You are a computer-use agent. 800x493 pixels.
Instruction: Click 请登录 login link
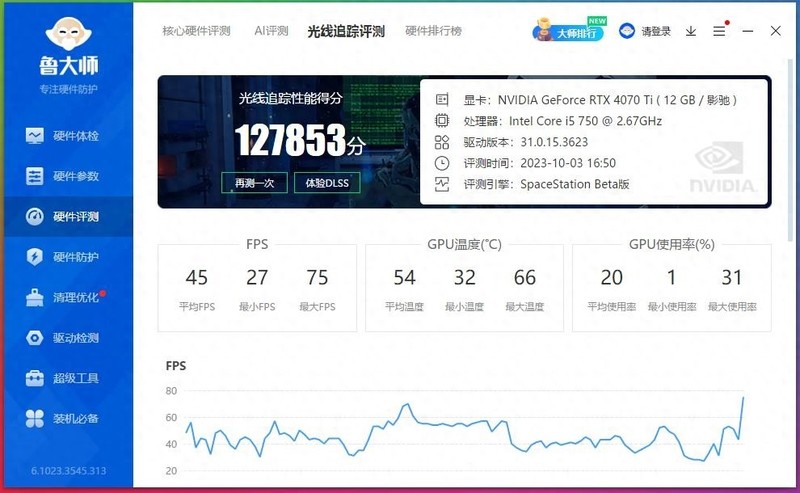tap(656, 32)
